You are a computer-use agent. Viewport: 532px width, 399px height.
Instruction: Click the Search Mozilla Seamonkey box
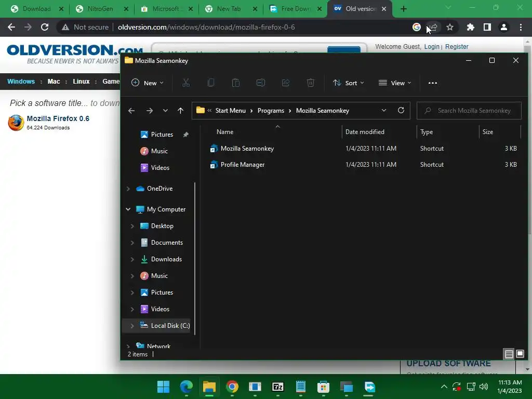click(x=469, y=111)
